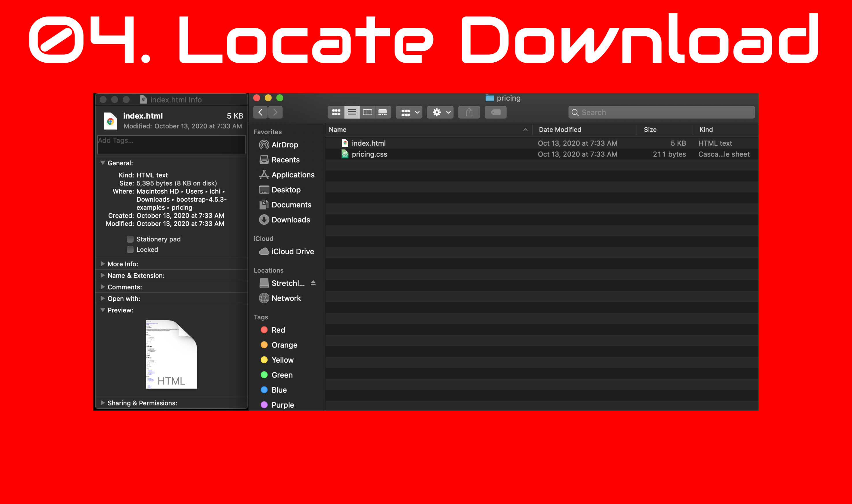The height and width of the screenshot is (504, 852).
Task: Select Downloads in the sidebar
Action: [x=290, y=220]
